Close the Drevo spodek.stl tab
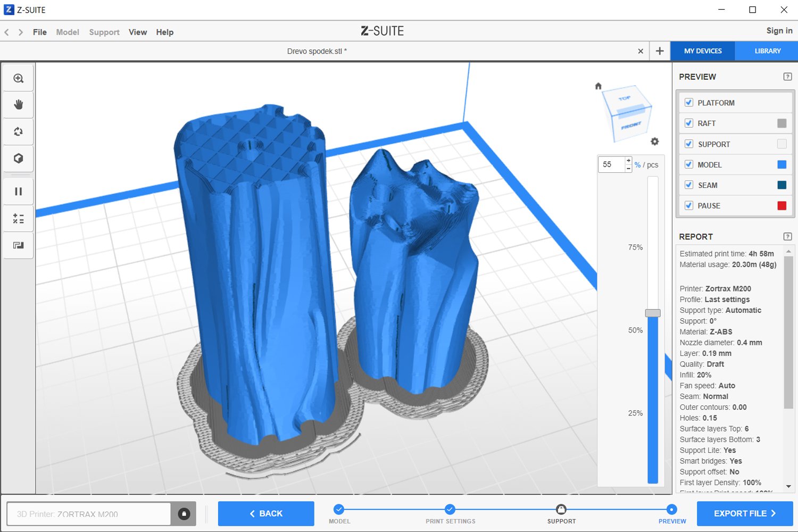This screenshot has height=532, width=798. click(x=641, y=51)
